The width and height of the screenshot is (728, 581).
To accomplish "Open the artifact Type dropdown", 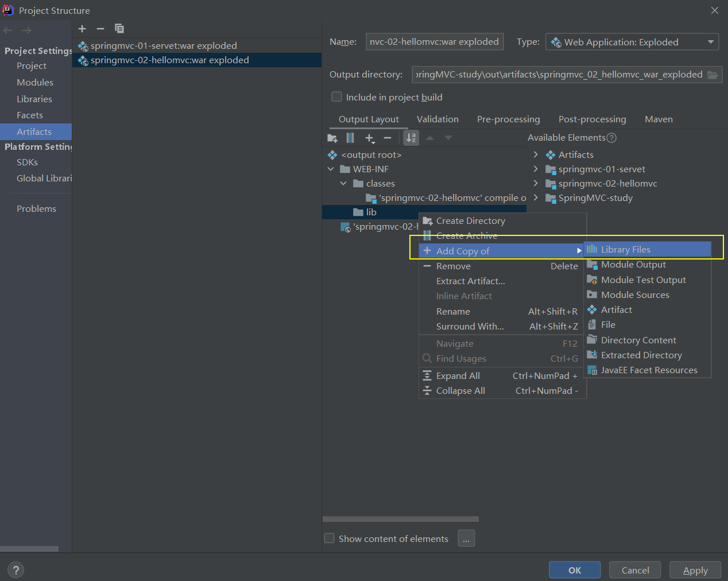I will pos(632,42).
